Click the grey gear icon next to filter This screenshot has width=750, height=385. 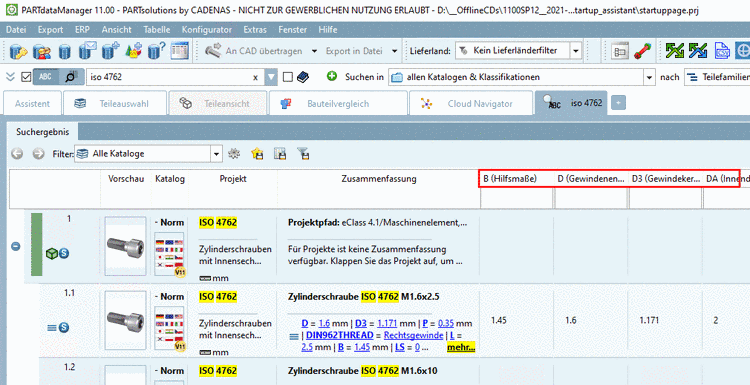tap(233, 154)
